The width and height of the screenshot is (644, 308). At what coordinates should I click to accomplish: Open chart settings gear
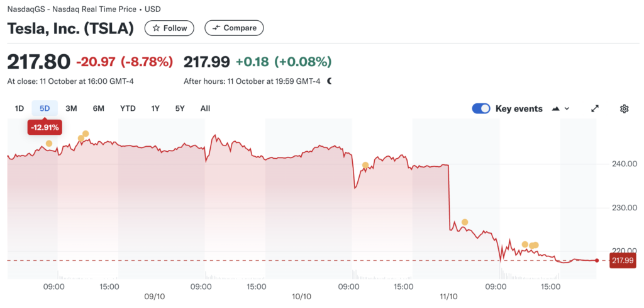(624, 108)
